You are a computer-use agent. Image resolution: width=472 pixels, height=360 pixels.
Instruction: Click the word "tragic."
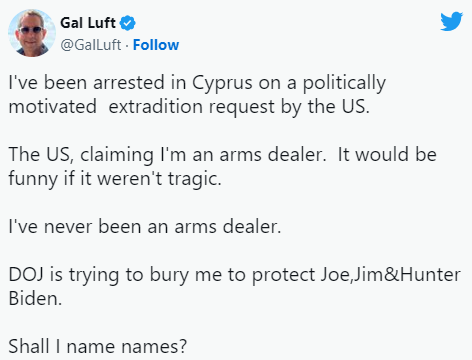[195, 179]
